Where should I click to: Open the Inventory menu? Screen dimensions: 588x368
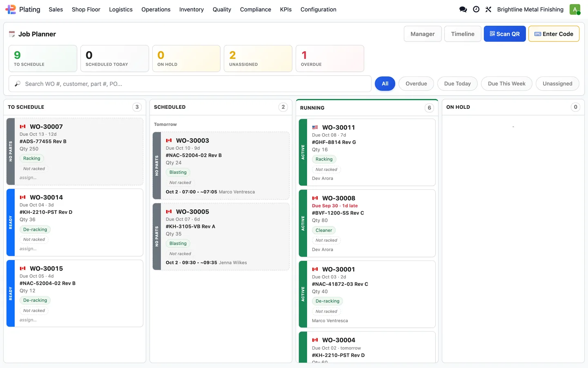pyautogui.click(x=192, y=9)
